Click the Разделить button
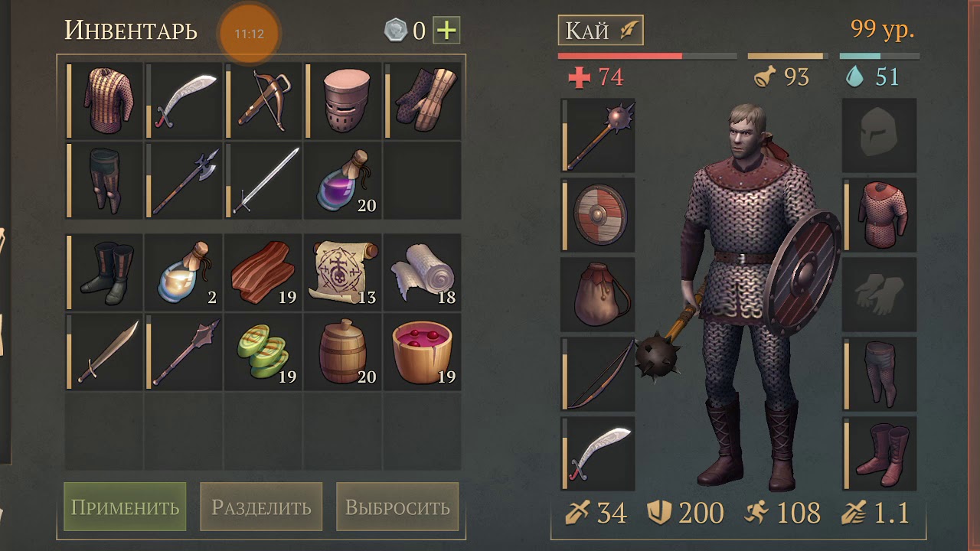Image resolution: width=980 pixels, height=551 pixels. [261, 507]
